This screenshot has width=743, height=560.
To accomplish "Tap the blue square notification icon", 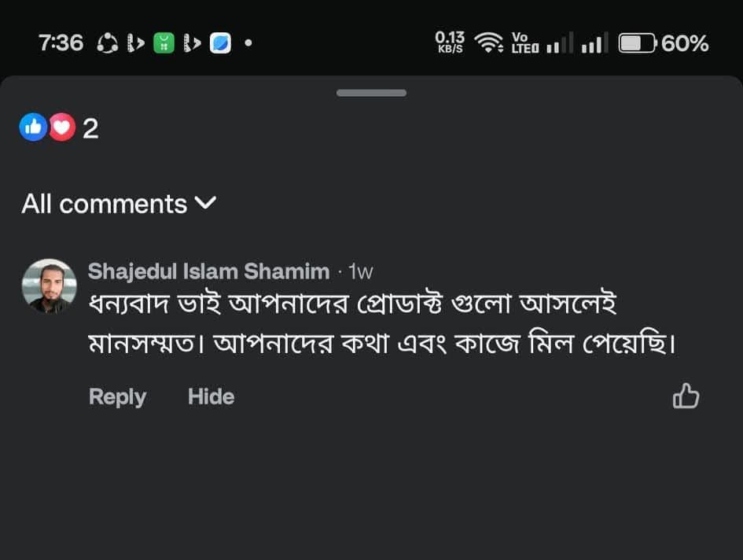I will tap(220, 43).
